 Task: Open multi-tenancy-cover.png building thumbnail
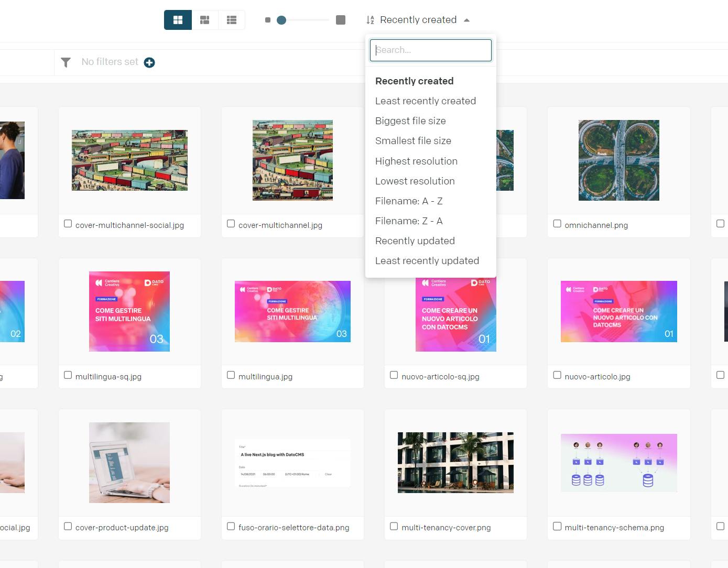455,463
